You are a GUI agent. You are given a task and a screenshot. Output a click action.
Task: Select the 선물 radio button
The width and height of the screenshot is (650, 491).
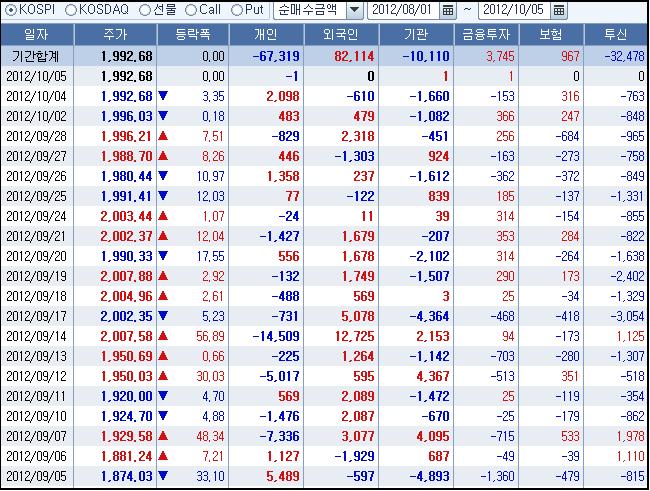pyautogui.click(x=145, y=10)
